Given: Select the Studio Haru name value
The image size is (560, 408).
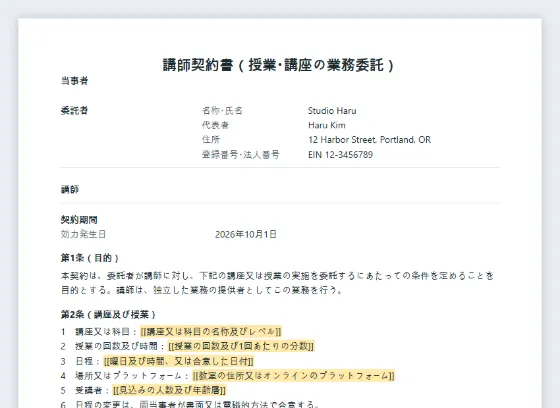Looking at the screenshot, I should [x=332, y=111].
